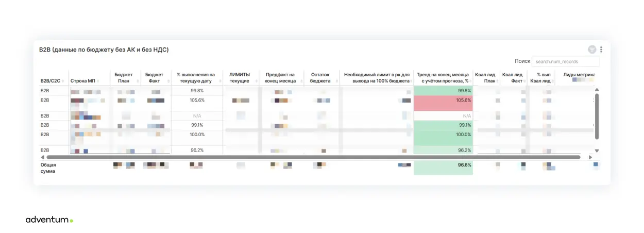The height and width of the screenshot is (233, 644).
Task: Sort by B2B/C2C column arrows
Action: point(63,81)
